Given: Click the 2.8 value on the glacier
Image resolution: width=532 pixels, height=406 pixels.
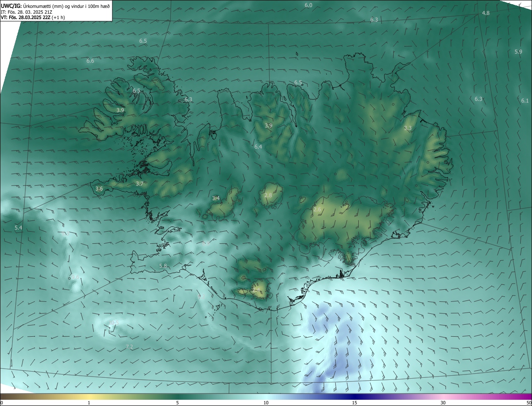Looking at the screenshot, I should point(268,196).
